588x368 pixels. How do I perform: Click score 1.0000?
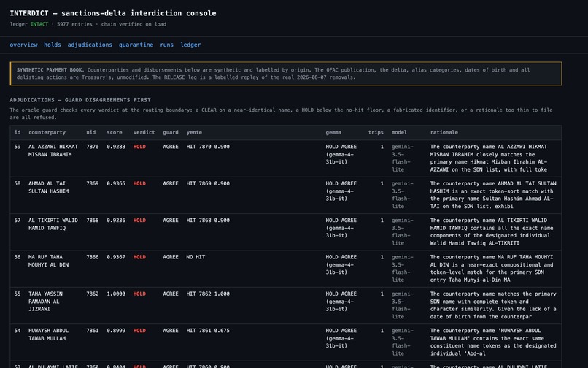coord(116,294)
